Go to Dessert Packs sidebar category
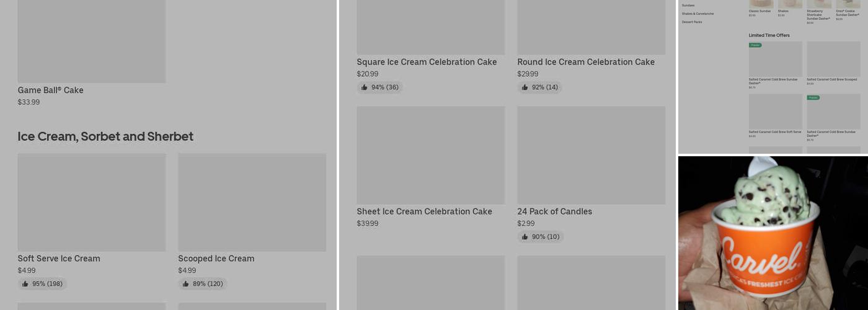 692,22
